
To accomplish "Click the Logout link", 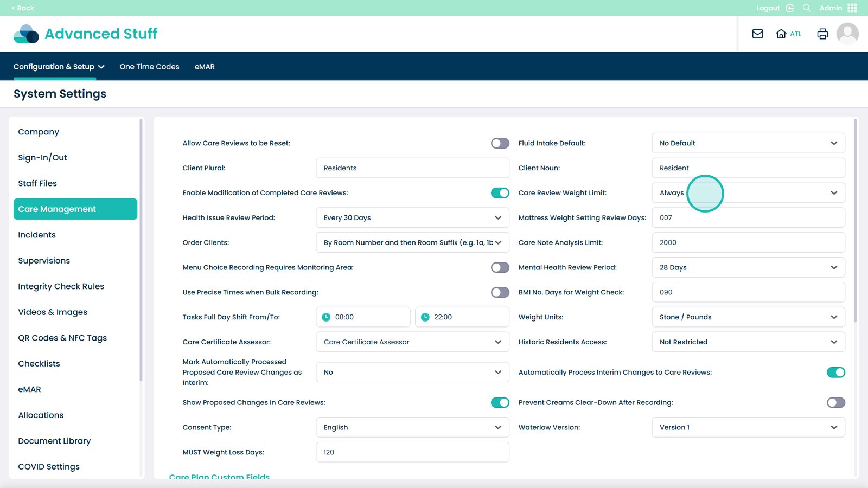I will click(768, 8).
